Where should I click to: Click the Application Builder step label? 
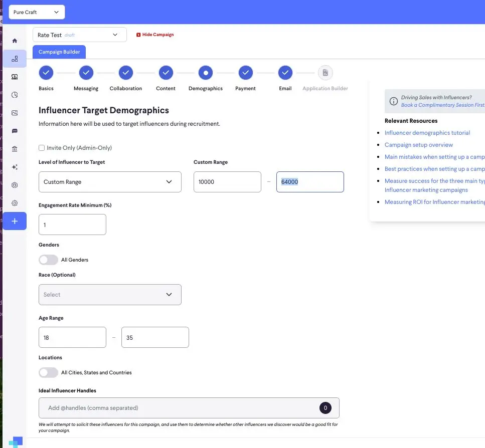coord(325,88)
